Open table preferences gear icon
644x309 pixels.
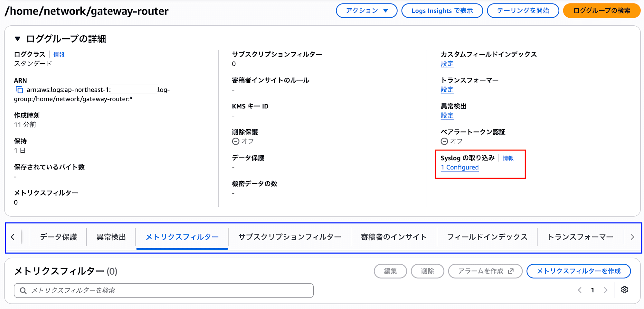(x=624, y=290)
